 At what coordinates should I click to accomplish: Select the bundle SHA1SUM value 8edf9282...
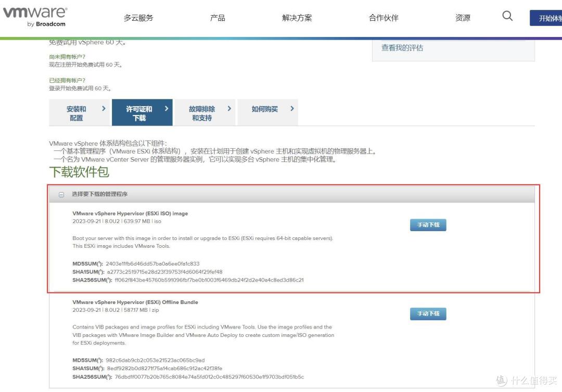pos(164,369)
